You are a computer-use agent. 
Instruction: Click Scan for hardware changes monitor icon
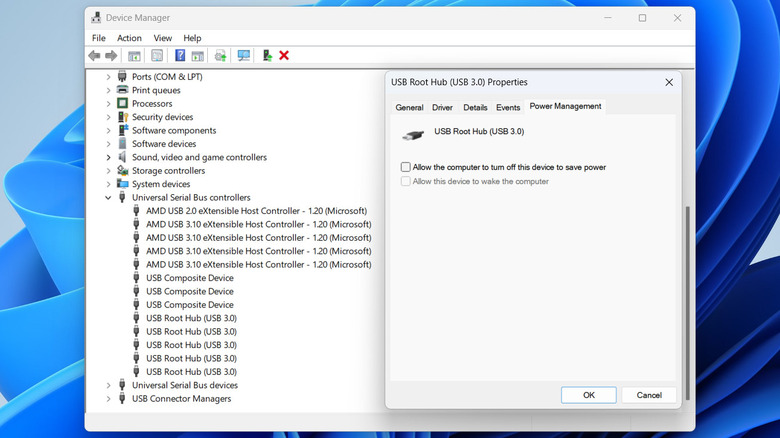click(243, 56)
